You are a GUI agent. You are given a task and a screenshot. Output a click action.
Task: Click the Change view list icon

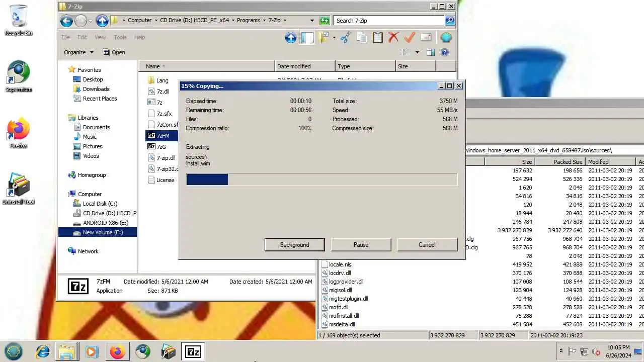click(405, 52)
